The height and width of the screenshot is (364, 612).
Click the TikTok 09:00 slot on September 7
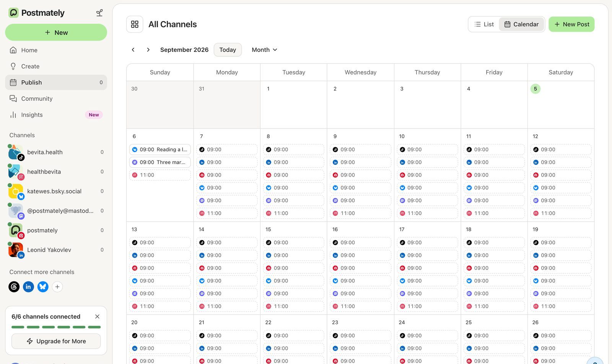[227, 149]
